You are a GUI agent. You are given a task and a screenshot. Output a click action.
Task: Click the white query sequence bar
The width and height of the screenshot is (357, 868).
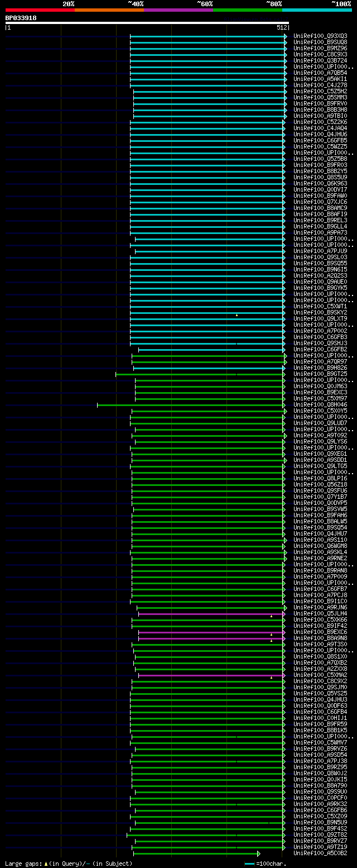click(147, 23)
